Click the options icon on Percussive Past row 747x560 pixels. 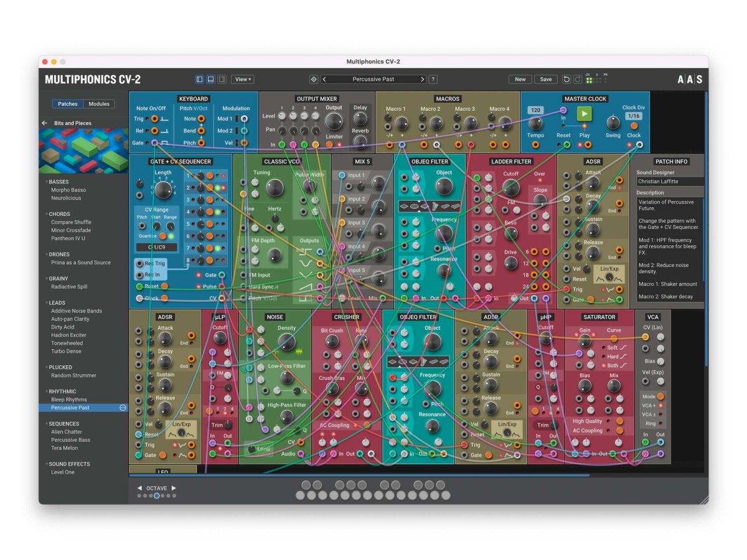123,408
